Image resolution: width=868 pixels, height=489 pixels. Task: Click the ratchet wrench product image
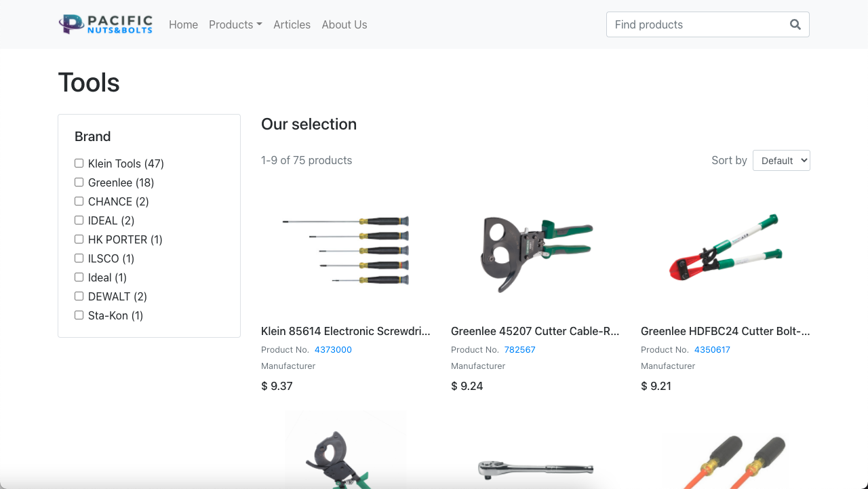pyautogui.click(x=536, y=469)
